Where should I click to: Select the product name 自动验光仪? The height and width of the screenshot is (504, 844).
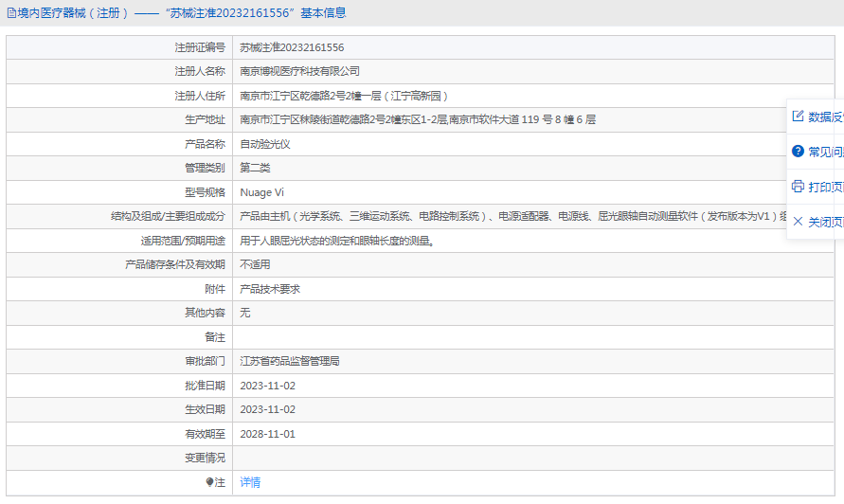[265, 144]
